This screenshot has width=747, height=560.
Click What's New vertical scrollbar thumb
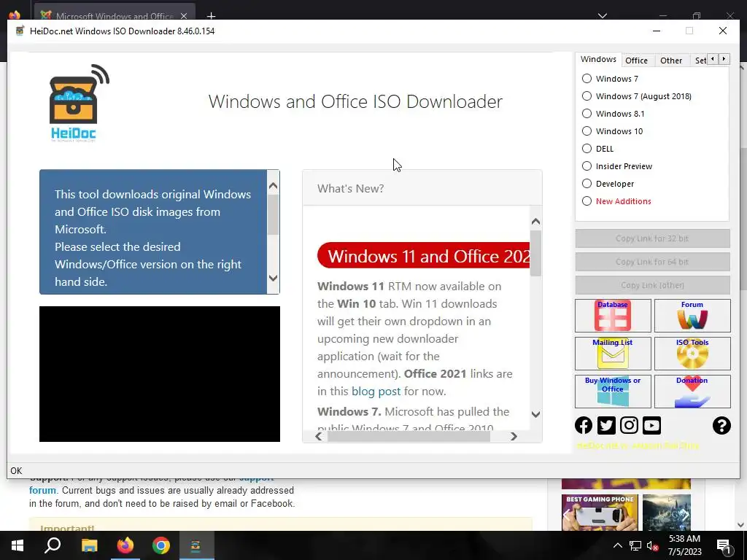click(x=535, y=253)
